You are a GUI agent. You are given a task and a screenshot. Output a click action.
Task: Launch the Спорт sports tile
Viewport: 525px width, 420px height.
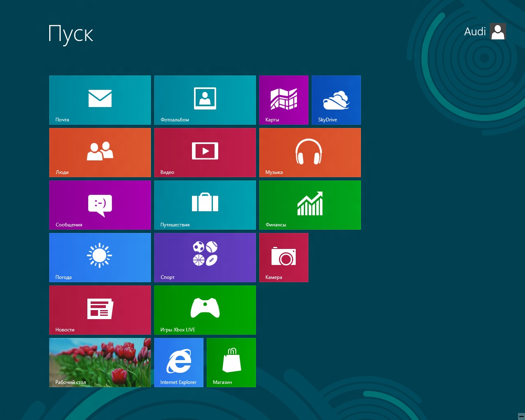pos(205,258)
